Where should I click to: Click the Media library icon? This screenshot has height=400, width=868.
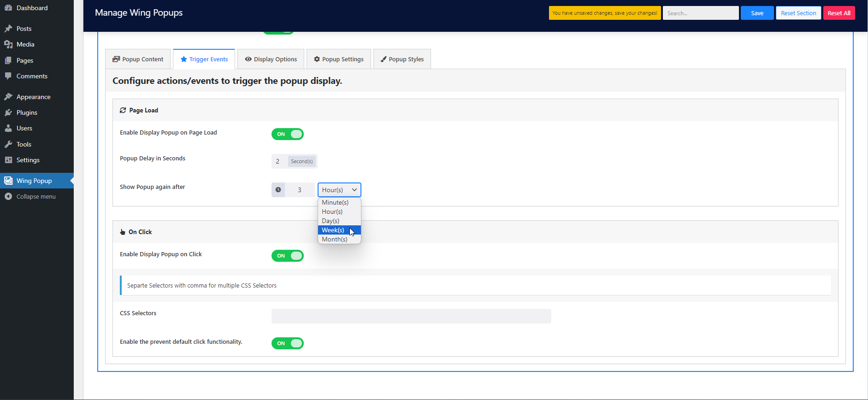pyautogui.click(x=8, y=44)
